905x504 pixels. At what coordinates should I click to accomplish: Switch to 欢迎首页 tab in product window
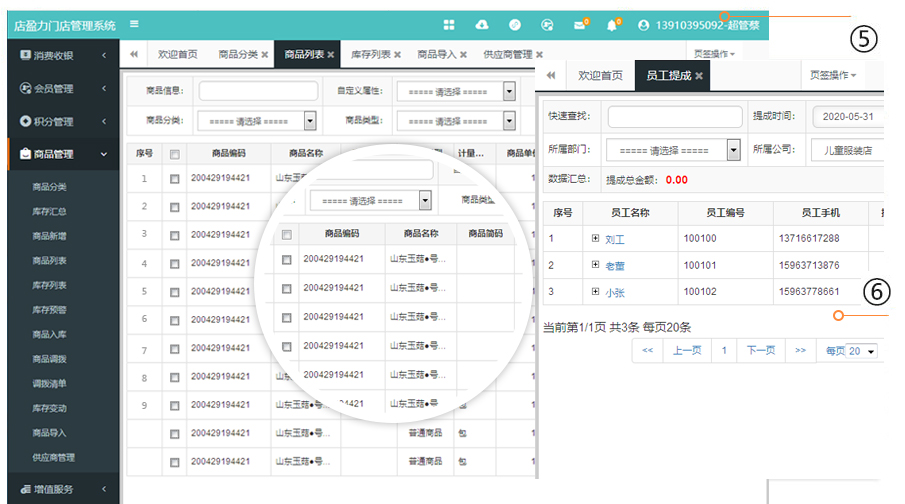(177, 54)
